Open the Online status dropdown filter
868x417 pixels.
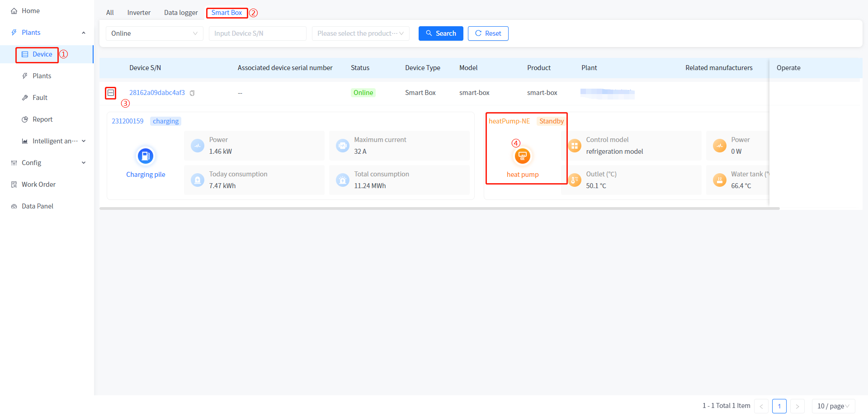pos(154,33)
